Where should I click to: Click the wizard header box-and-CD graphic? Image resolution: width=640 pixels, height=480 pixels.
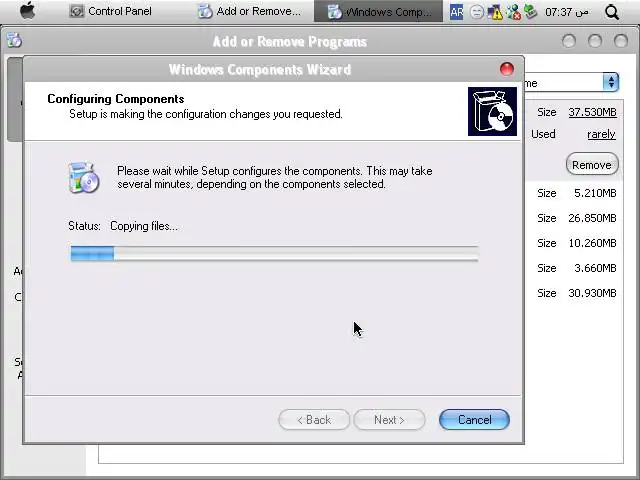coord(492,111)
